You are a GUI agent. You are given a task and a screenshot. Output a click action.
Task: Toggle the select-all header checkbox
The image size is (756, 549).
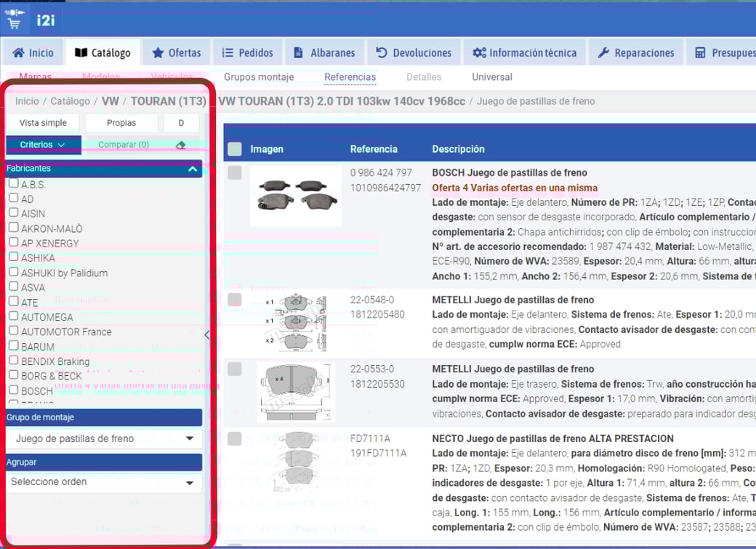tap(235, 148)
